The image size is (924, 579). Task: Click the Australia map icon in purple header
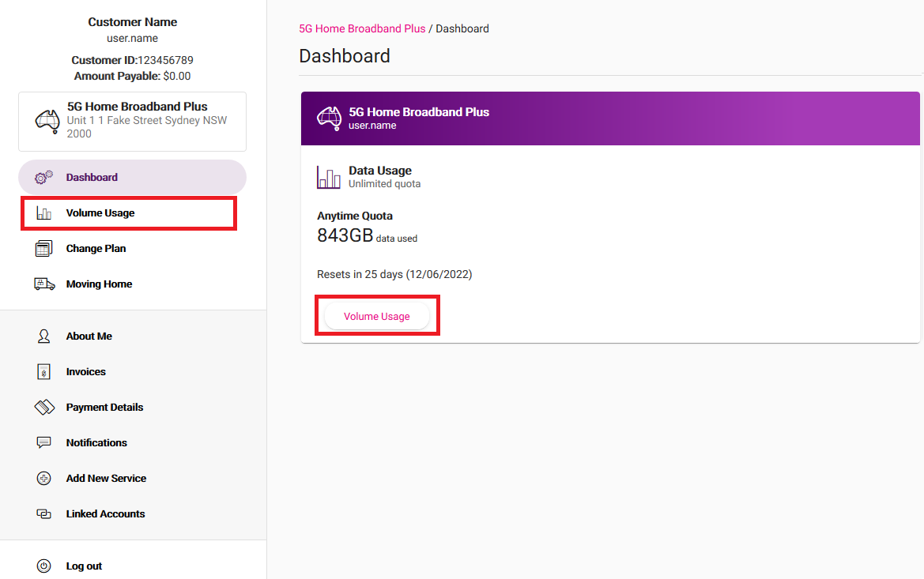click(328, 118)
